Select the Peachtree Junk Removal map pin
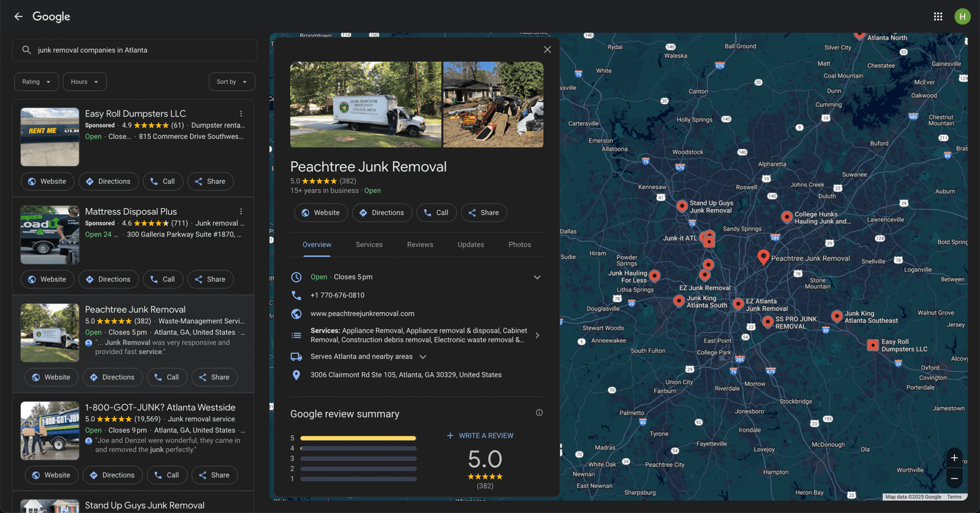This screenshot has height=513, width=980. (x=763, y=257)
